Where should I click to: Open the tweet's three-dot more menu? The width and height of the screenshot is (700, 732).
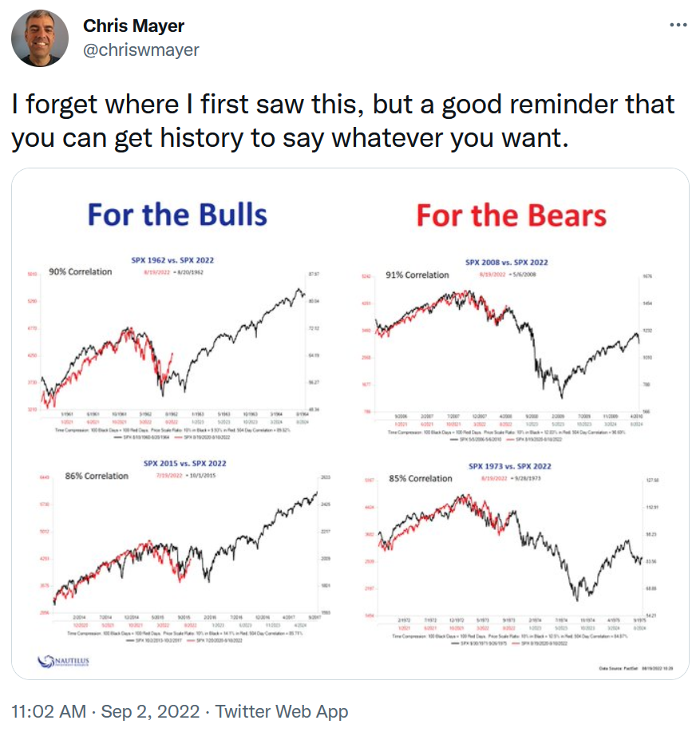pyautogui.click(x=678, y=26)
